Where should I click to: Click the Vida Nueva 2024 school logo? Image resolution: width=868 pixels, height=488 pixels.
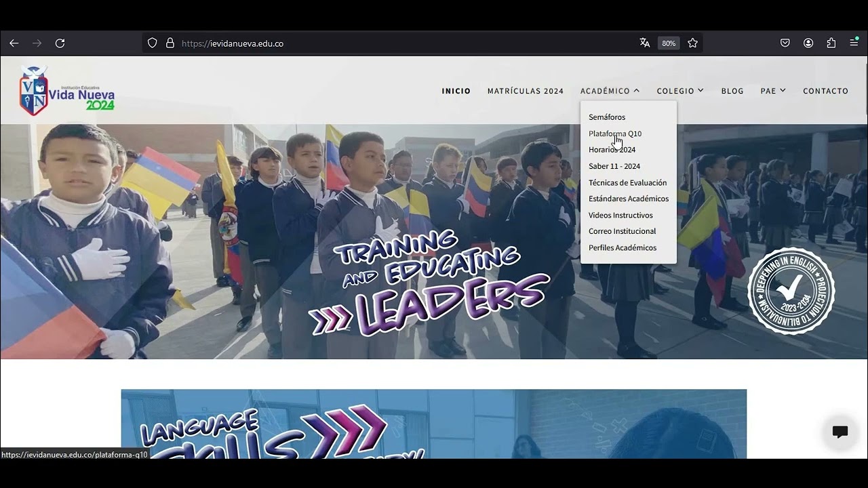pos(67,91)
